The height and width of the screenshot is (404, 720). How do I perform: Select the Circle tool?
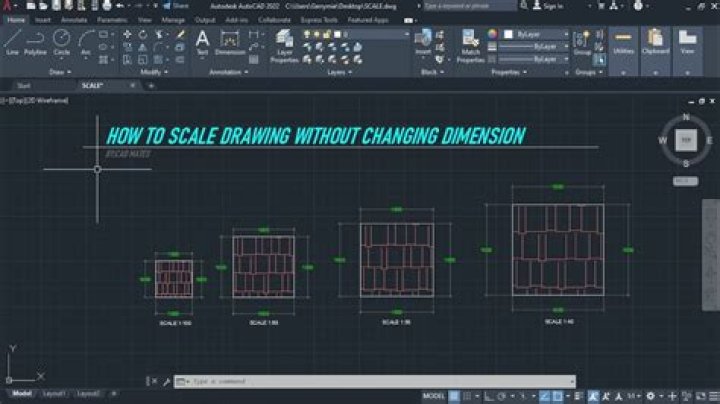[x=61, y=42]
